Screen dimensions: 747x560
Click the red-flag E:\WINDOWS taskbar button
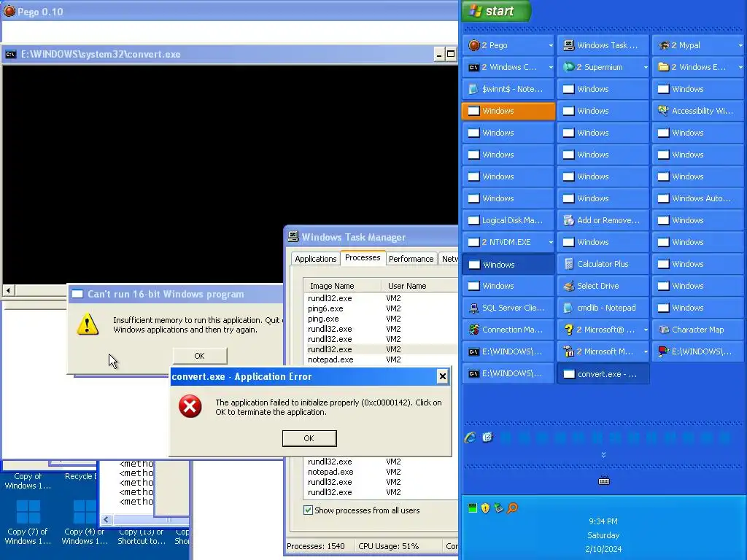697,352
